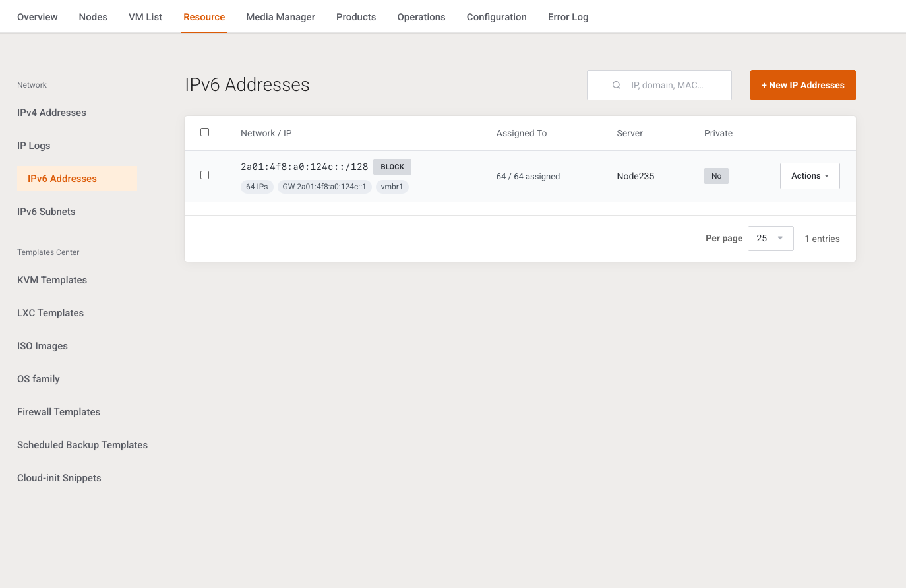Click the New IP Addresses button

point(803,85)
